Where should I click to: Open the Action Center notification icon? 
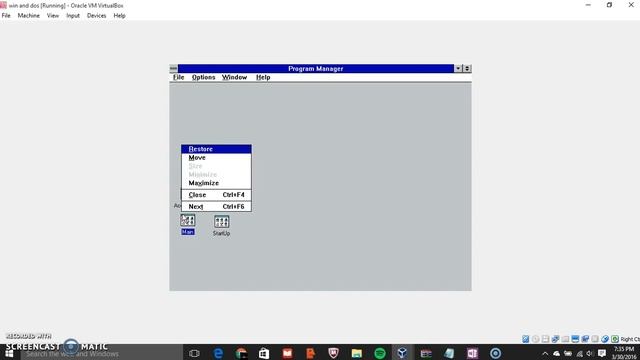coord(602,353)
